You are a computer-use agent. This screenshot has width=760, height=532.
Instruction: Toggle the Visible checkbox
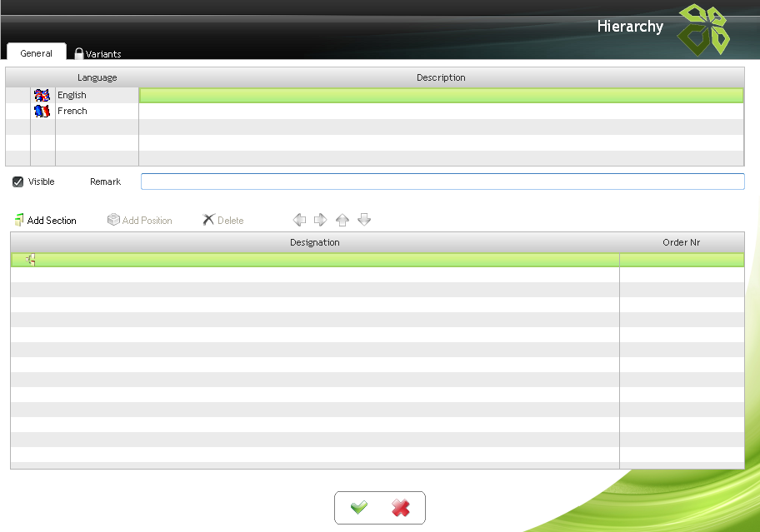[x=18, y=181]
